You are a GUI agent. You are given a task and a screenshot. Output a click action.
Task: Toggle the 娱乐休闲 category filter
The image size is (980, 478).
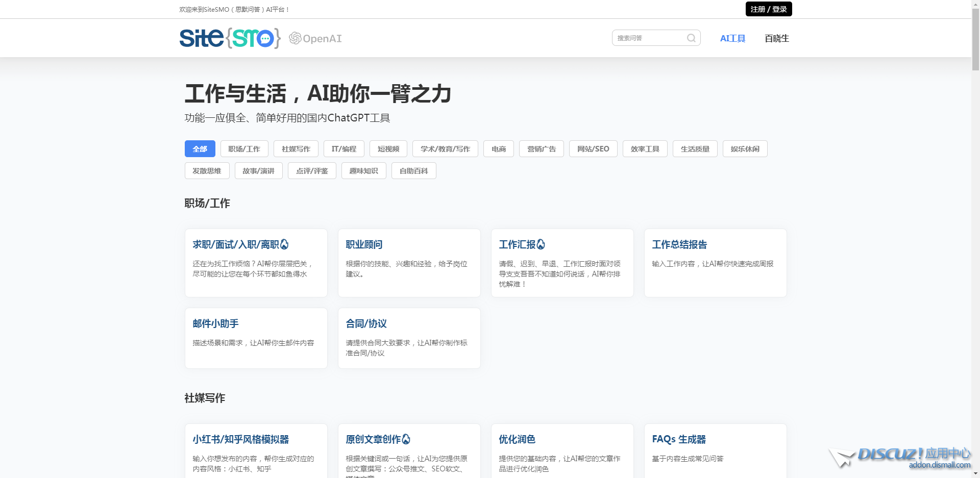pos(745,148)
